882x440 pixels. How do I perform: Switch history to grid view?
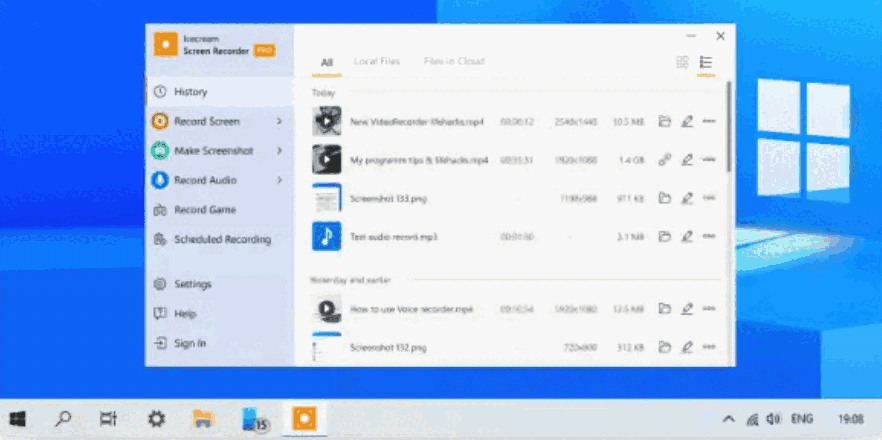click(x=682, y=62)
